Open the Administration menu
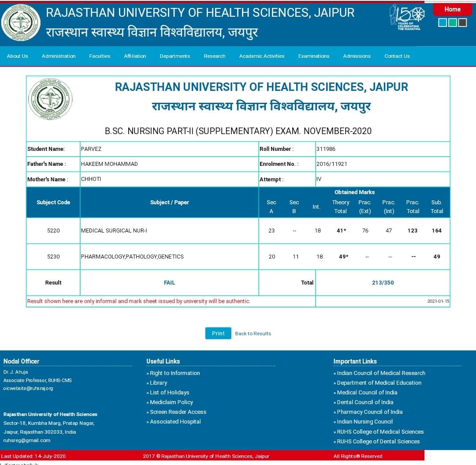Screen dimensions: 476x465 [59, 56]
